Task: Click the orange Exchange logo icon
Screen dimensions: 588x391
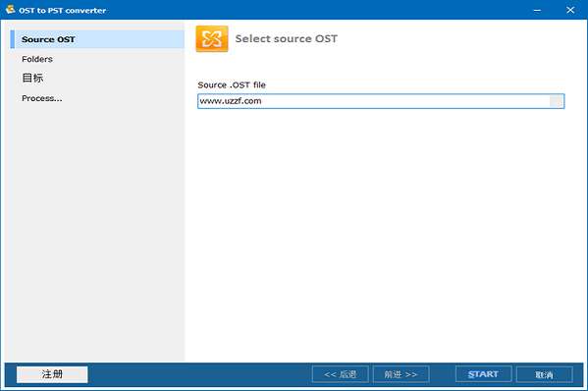Action: 212,38
